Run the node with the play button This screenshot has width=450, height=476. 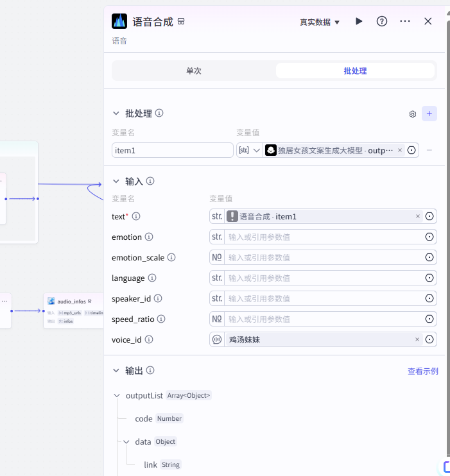359,21
